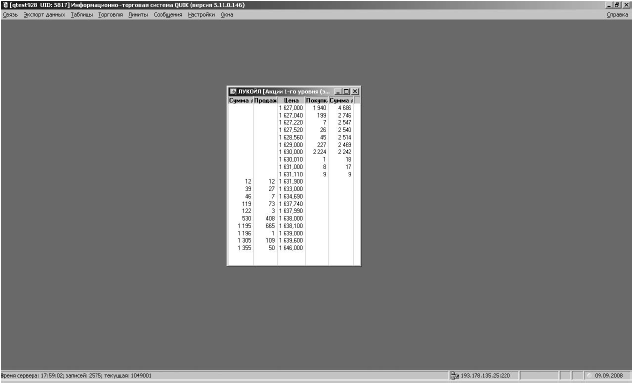
Task: Open the Окна menu
Action: [x=227, y=15]
